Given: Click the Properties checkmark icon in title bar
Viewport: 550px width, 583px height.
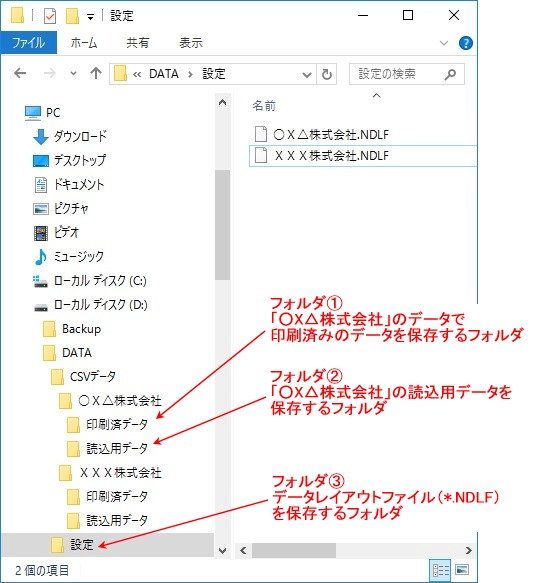Looking at the screenshot, I should pyautogui.click(x=49, y=16).
